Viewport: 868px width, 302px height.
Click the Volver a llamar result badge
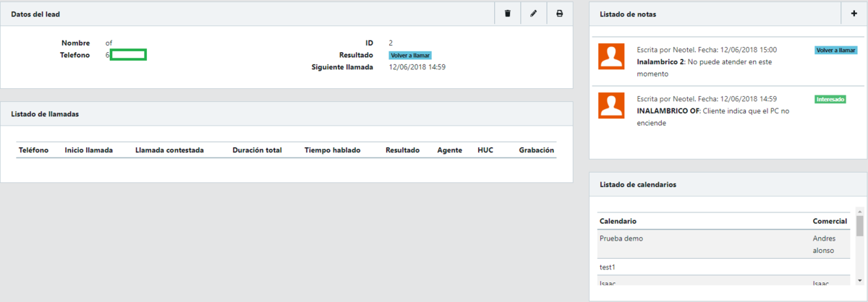click(410, 55)
